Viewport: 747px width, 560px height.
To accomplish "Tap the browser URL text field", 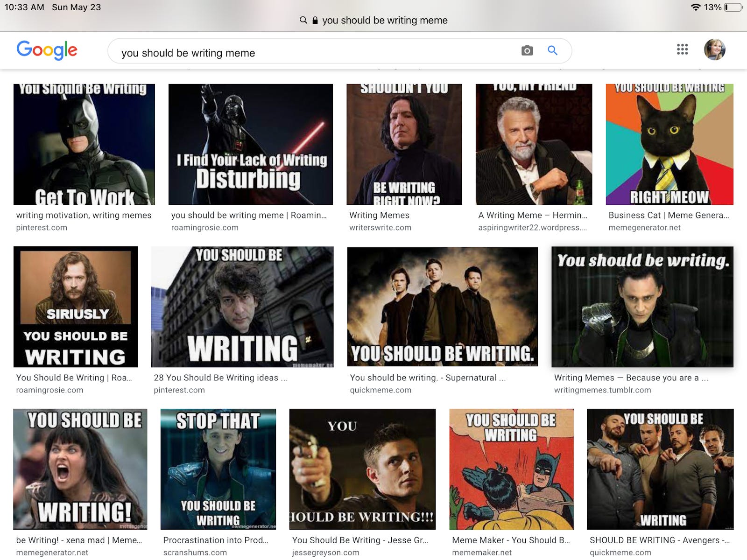I will click(385, 20).
